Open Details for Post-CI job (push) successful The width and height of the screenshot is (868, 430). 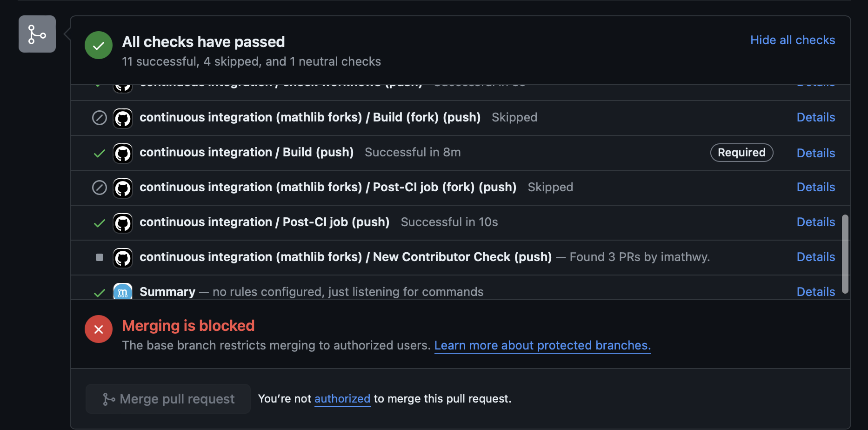pos(816,222)
